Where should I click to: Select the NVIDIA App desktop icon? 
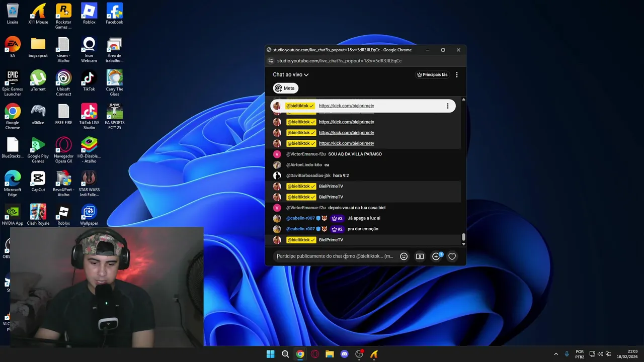point(13,215)
